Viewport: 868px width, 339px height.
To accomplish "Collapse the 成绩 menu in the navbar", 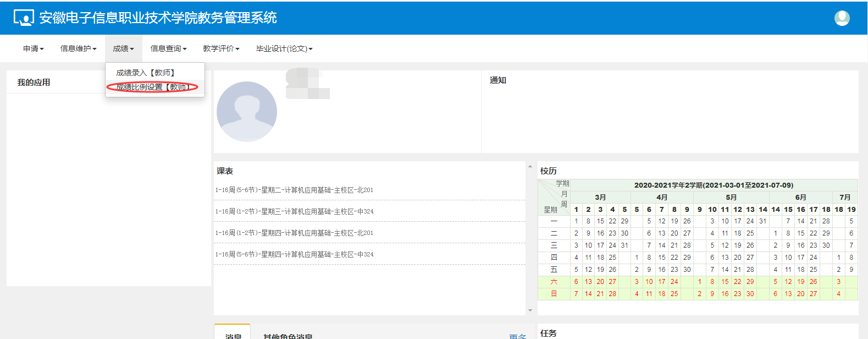I will click(123, 49).
